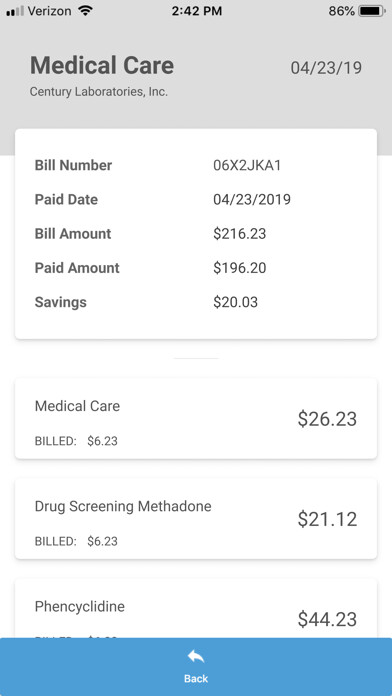This screenshot has width=392, height=696.
Task: Tap the Medical Care page title
Action: click(102, 66)
